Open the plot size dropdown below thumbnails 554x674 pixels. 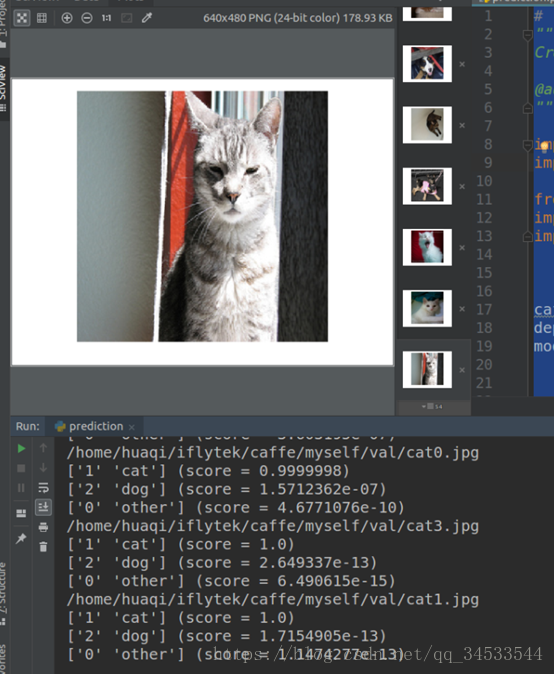pos(432,407)
